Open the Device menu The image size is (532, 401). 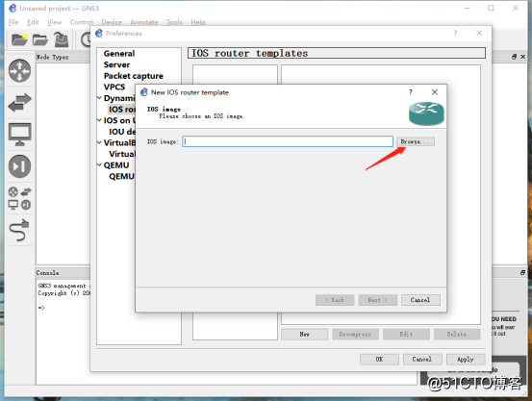(112, 22)
